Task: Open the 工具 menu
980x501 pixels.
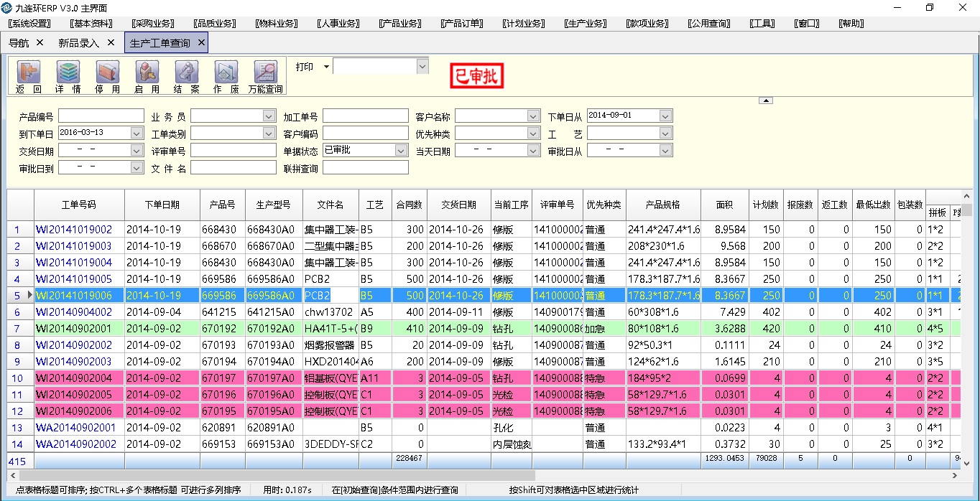Action: click(x=762, y=24)
